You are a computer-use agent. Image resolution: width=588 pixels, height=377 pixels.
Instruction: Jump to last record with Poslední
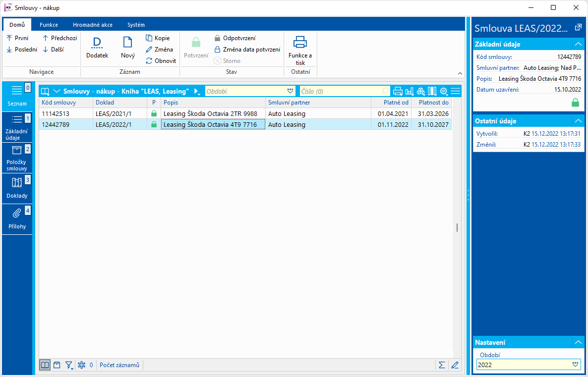coord(22,50)
